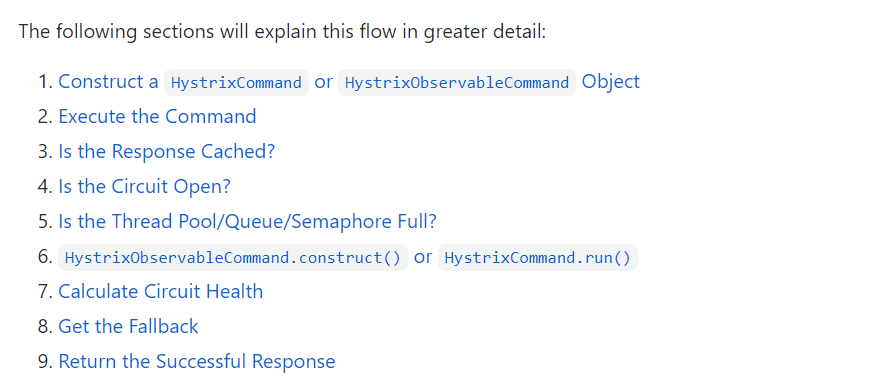Click the or between construct() and run()
Viewport: 877px width, 391px height.
423,257
